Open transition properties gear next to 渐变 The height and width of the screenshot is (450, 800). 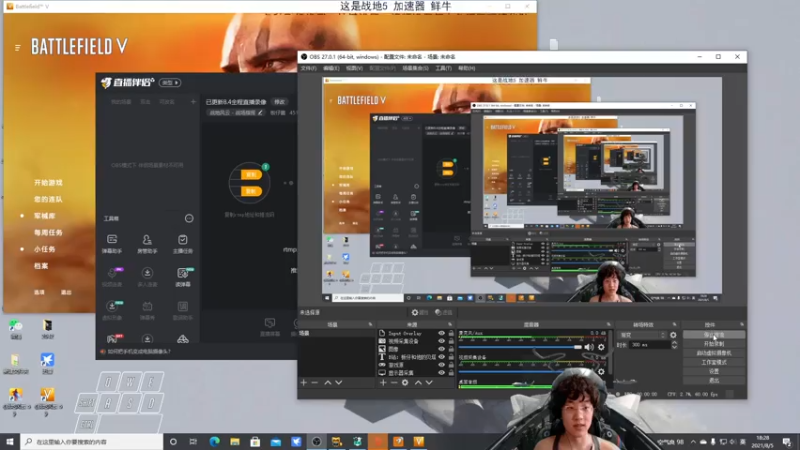pyautogui.click(x=673, y=335)
